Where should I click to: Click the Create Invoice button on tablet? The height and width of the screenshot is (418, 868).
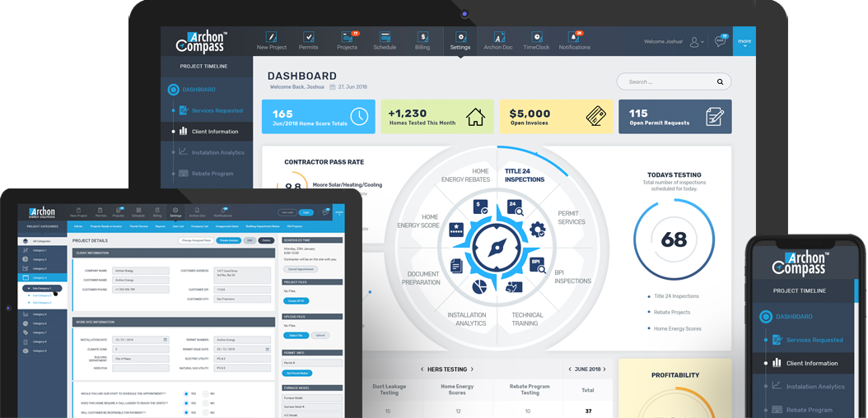click(x=229, y=240)
